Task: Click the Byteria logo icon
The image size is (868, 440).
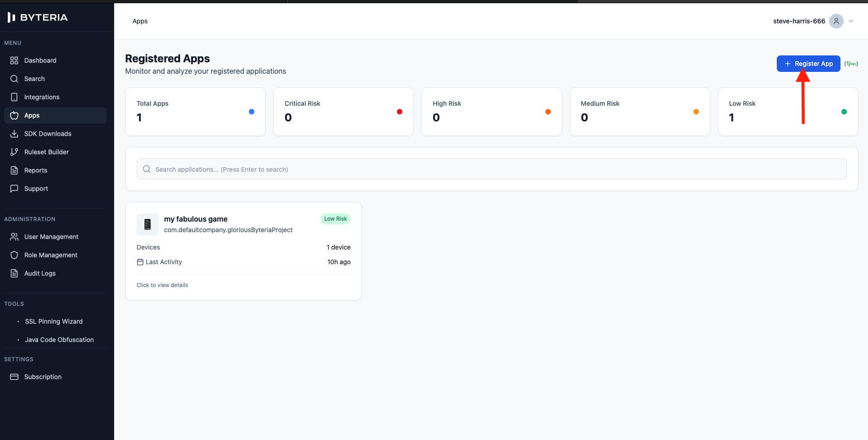Action: click(11, 17)
